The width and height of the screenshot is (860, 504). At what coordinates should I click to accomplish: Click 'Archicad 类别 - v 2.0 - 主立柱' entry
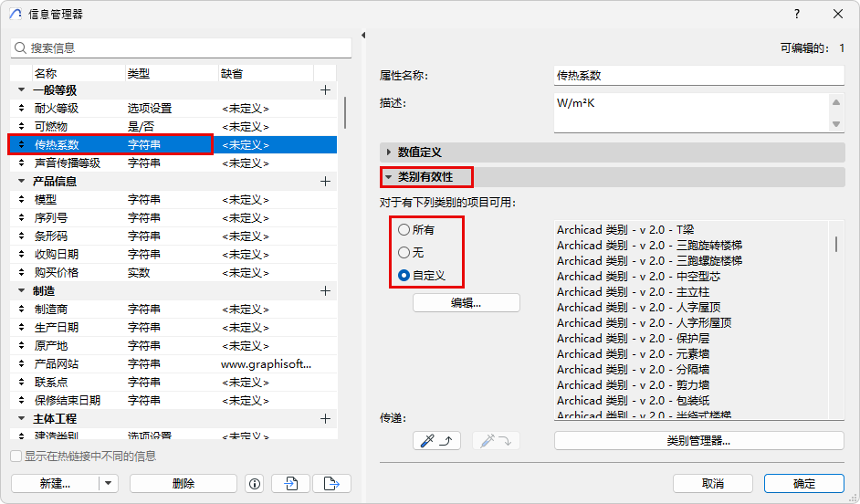tap(633, 292)
